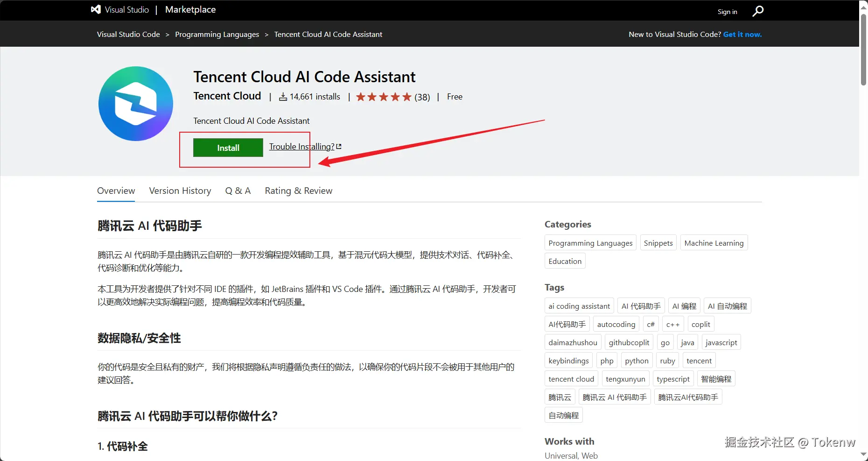
Task: Click the page vertical scrollbar thumb
Action: [864, 49]
